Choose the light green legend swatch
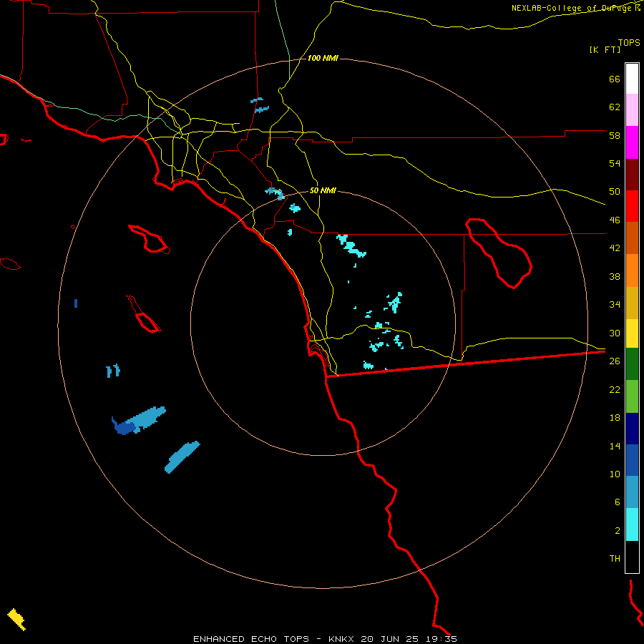This screenshot has height=644, width=644. pyautogui.click(x=632, y=396)
